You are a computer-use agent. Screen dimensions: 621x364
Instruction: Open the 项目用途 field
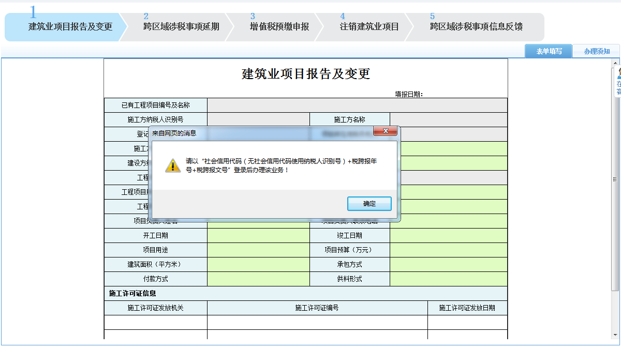click(258, 250)
